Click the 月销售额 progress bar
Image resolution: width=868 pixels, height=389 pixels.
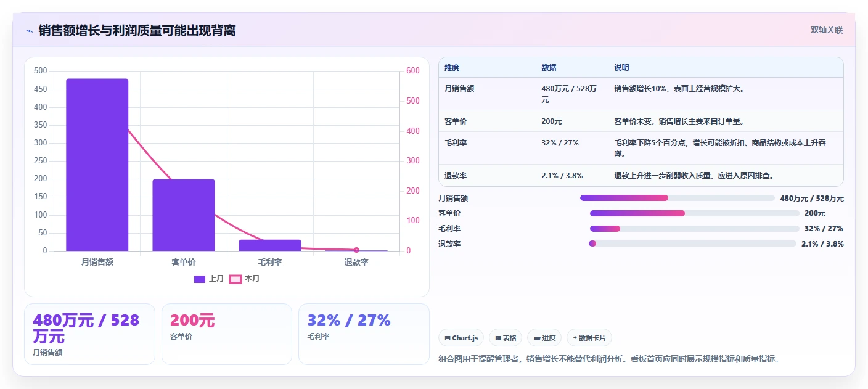[677, 198]
